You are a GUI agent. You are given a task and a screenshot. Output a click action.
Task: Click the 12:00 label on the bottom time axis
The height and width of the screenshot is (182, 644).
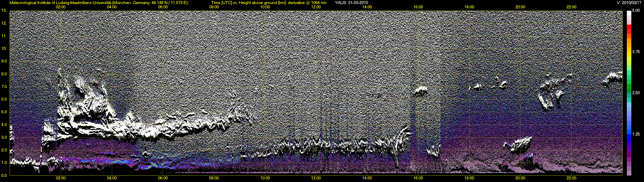point(316,178)
